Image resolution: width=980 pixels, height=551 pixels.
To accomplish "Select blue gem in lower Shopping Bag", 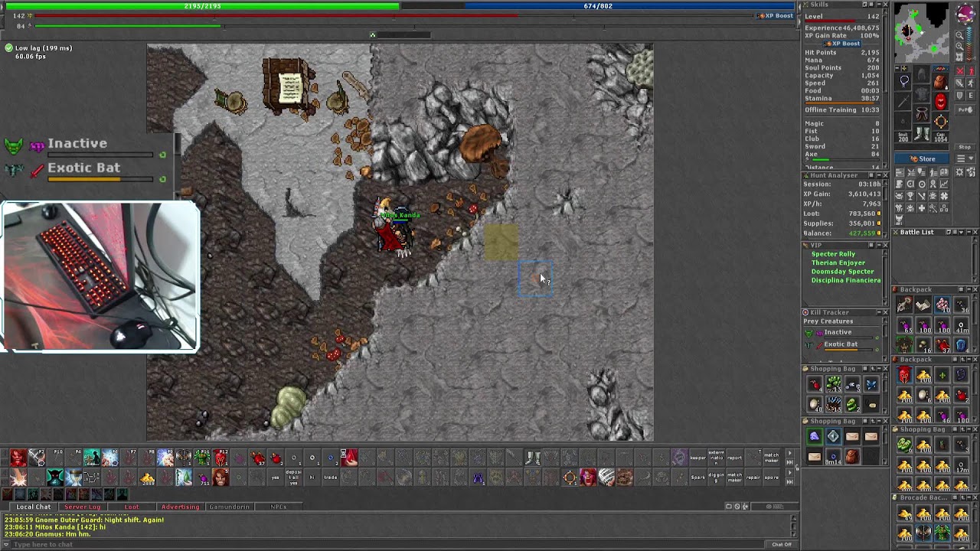I will coord(834,436).
